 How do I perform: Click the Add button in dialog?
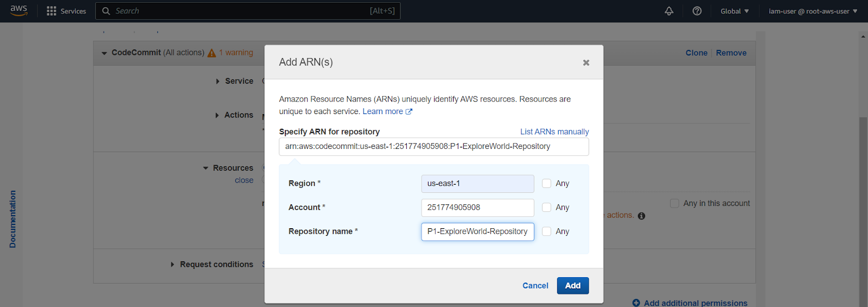click(573, 286)
